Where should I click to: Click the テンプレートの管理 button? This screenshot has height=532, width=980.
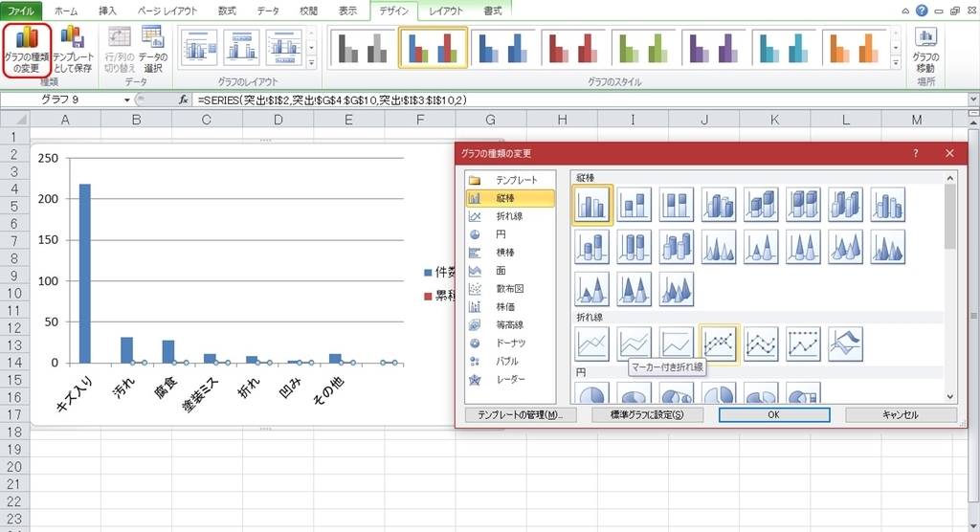click(x=521, y=414)
